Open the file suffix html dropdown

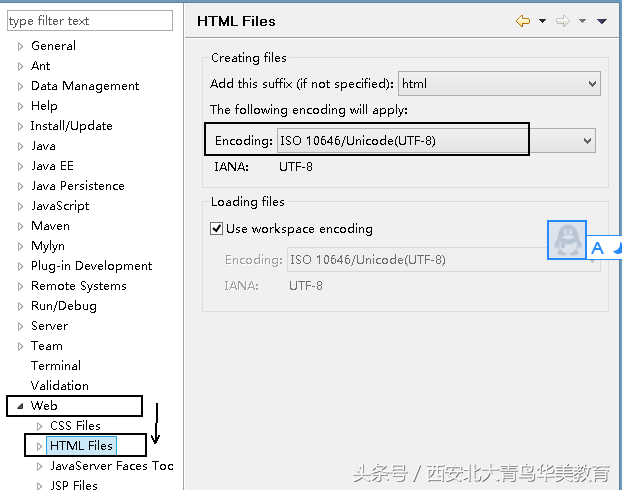499,84
